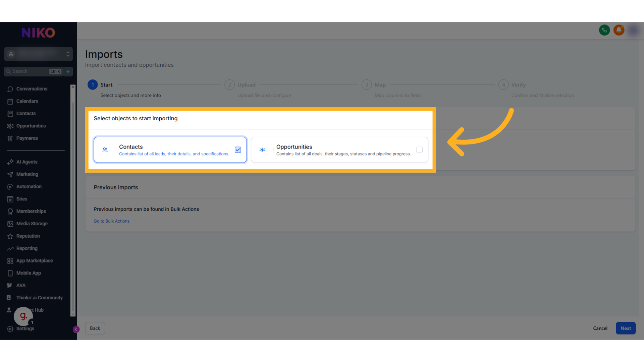Collapse sidebar with purple chevron button
644x362 pixels.
(76, 329)
